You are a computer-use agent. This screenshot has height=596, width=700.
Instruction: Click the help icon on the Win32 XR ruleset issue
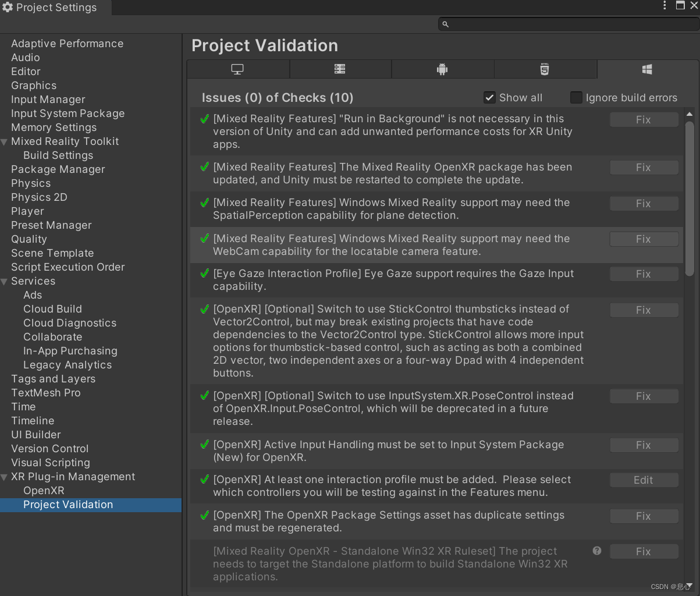tap(596, 550)
